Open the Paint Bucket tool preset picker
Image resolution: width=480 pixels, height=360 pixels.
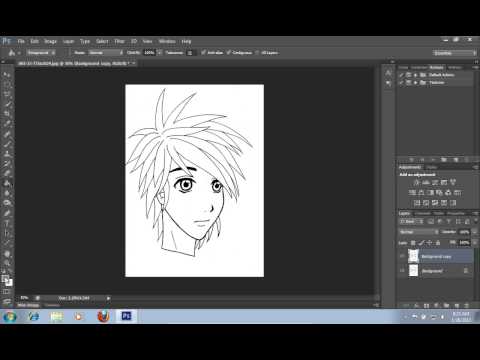tap(14, 53)
